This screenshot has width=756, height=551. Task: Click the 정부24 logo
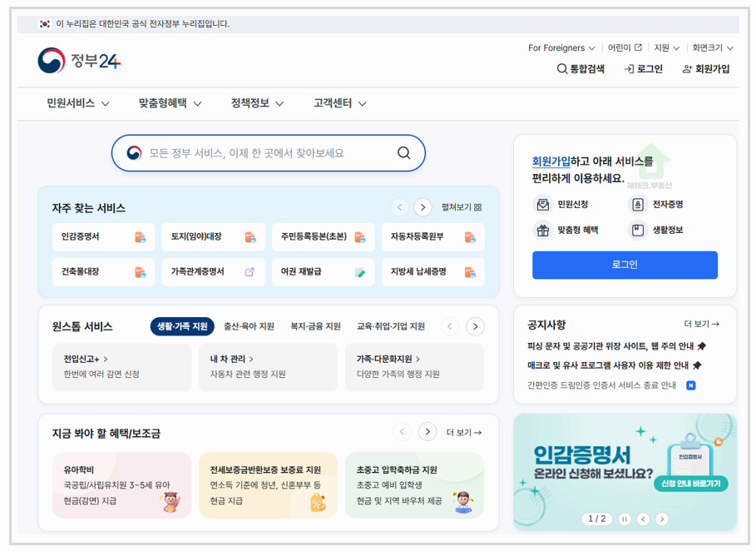[x=79, y=59]
